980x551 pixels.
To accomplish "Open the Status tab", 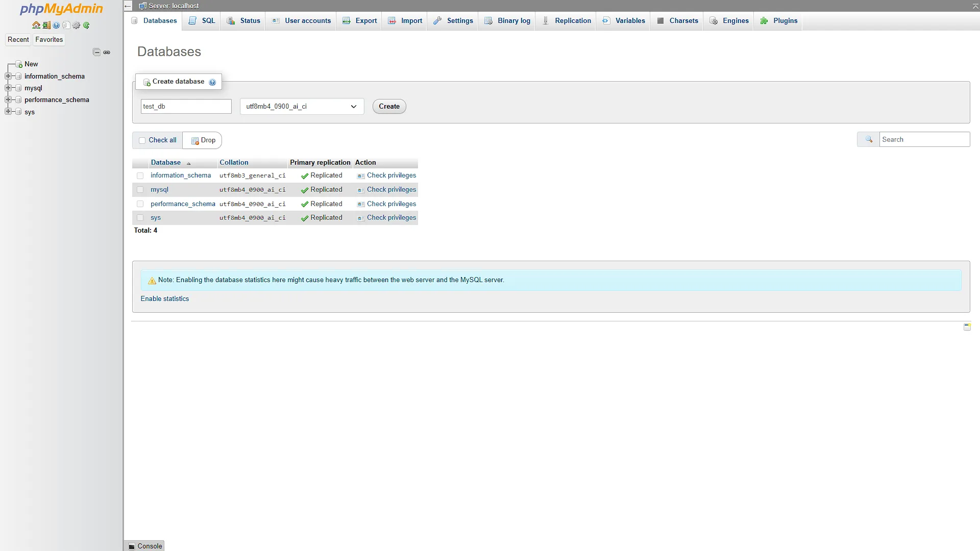I will click(x=243, y=21).
